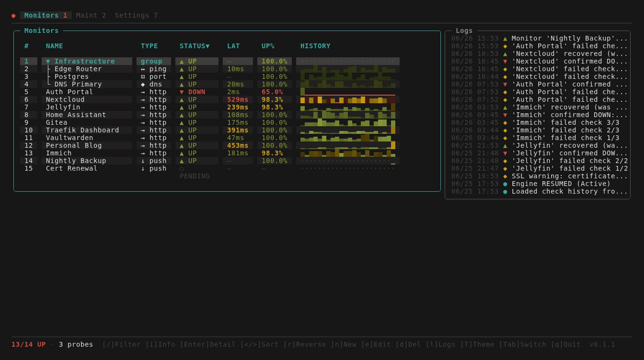Collapse the Infrastructure group triangle
The width and height of the screenshot is (644, 360).
pos(48,61)
